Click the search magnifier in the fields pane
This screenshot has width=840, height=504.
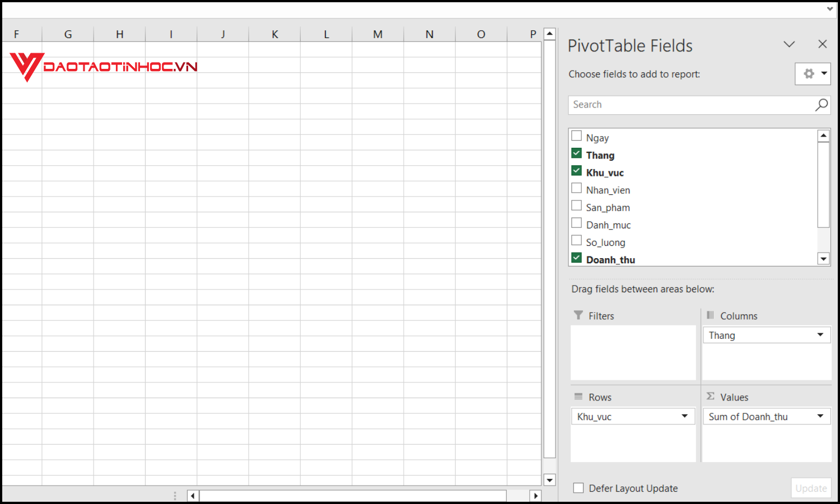pyautogui.click(x=821, y=105)
